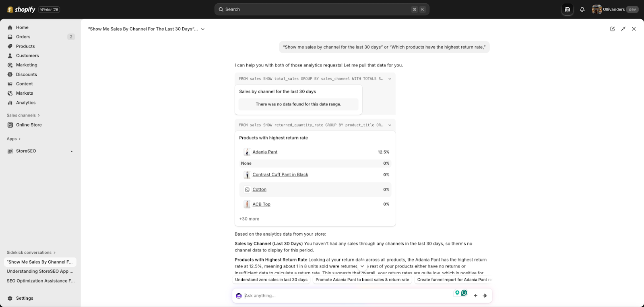Click "Understand zero sales in last 30 days" suggestion
644x307 pixels.
(x=271, y=280)
